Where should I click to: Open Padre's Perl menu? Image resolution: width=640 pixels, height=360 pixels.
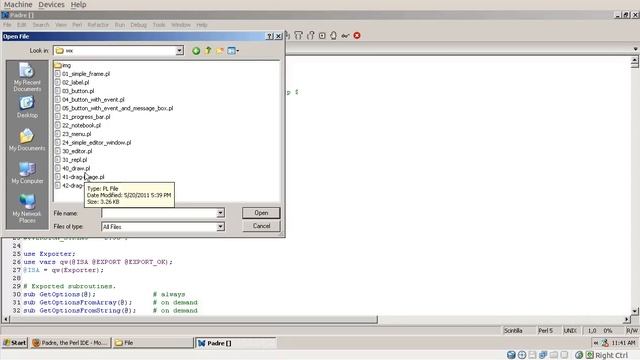(x=77, y=25)
